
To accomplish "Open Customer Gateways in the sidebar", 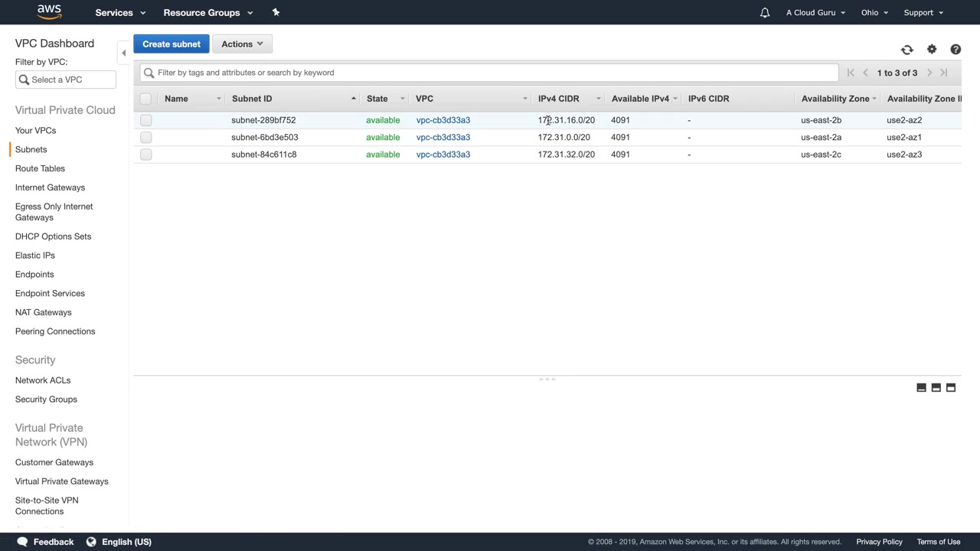I will [54, 462].
